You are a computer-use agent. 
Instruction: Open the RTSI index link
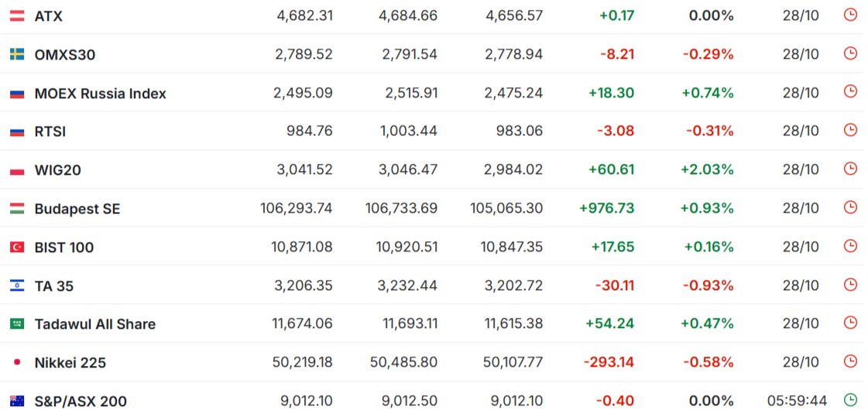point(50,132)
